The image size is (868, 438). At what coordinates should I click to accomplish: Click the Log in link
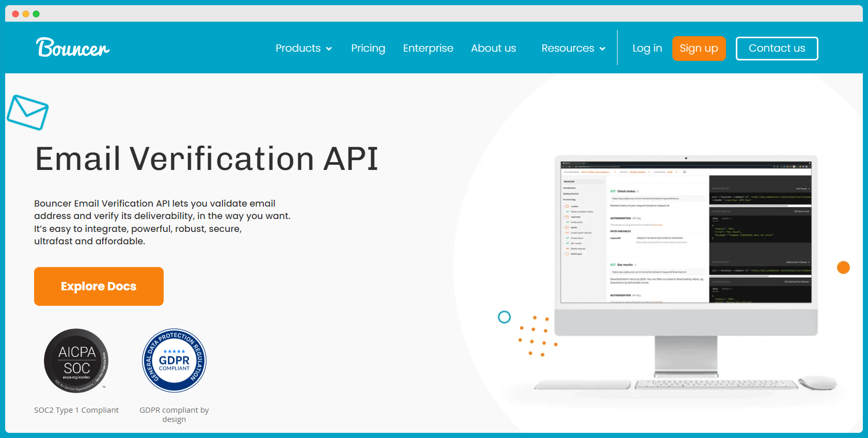click(647, 48)
